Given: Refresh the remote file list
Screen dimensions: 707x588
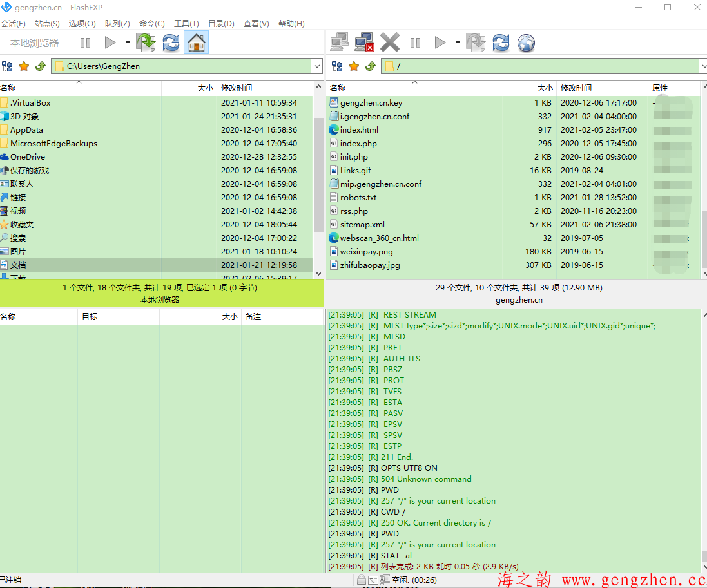Looking at the screenshot, I should [x=501, y=43].
